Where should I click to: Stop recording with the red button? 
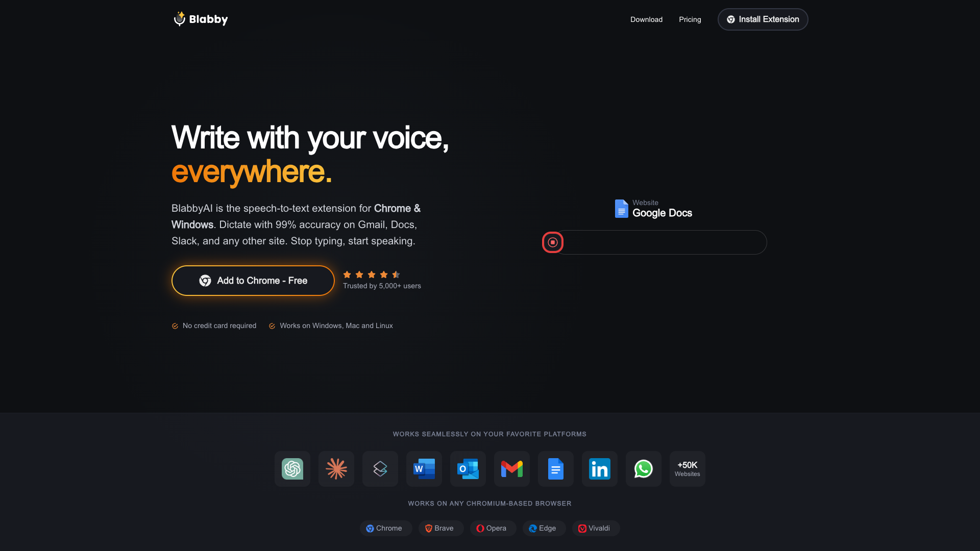point(553,242)
